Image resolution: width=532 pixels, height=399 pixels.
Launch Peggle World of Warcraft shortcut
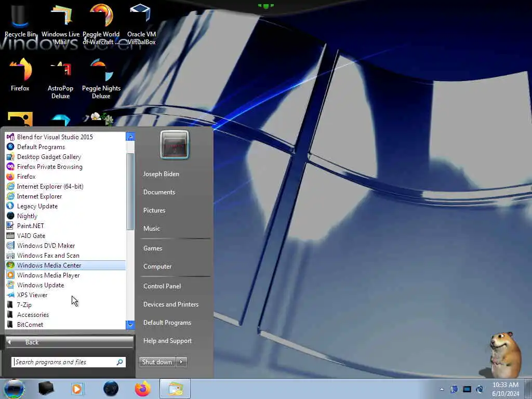(x=101, y=24)
